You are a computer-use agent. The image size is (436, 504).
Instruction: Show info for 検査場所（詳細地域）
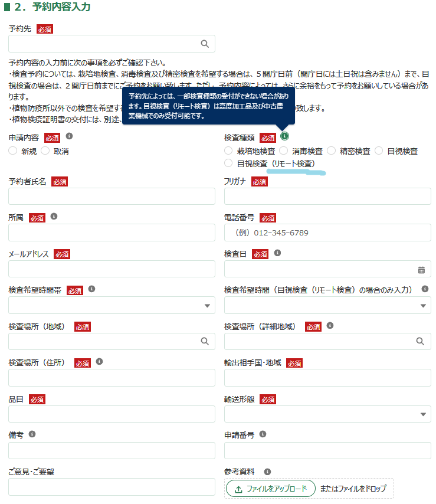coord(330,326)
